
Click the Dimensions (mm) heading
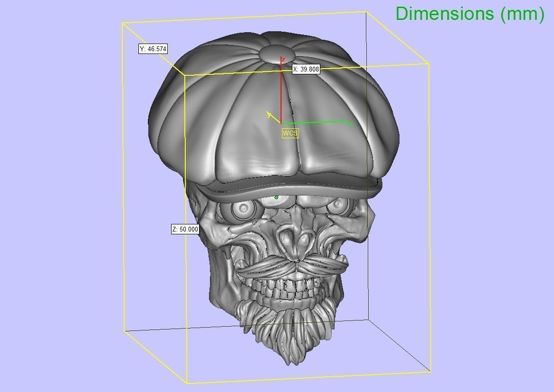[470, 14]
